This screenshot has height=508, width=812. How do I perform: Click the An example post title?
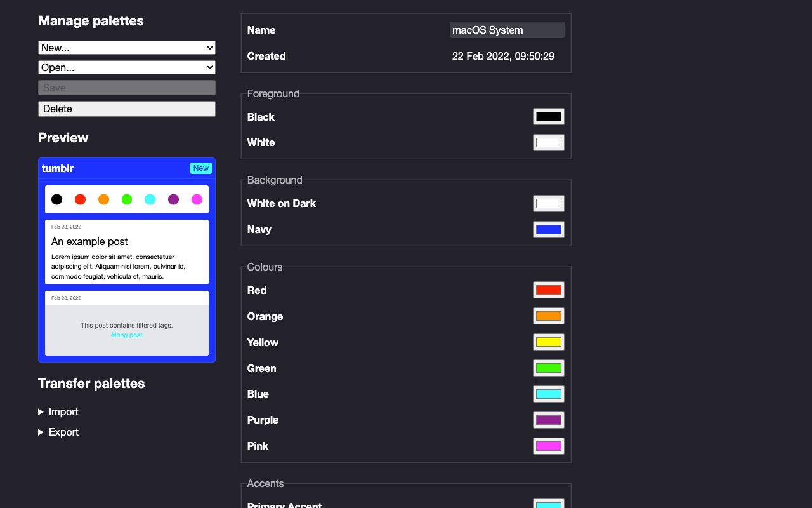tap(89, 241)
